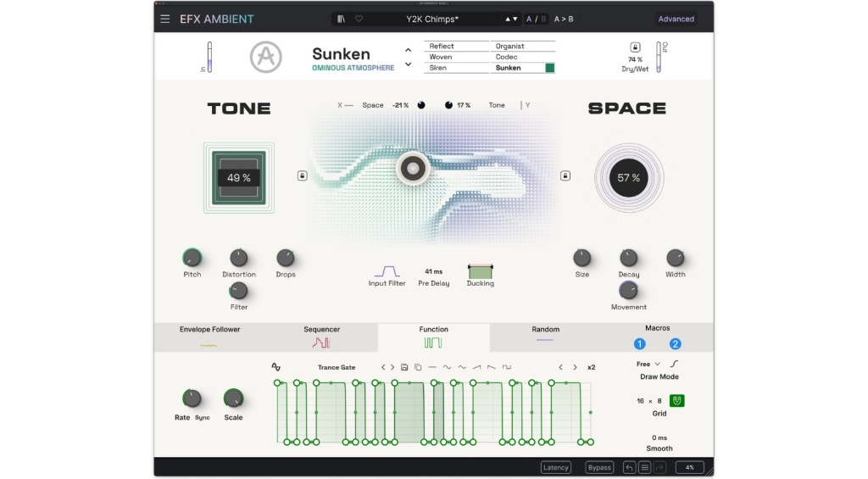Select Macro 1 blue circle
The width and height of the screenshot is (868, 479).
click(639, 344)
